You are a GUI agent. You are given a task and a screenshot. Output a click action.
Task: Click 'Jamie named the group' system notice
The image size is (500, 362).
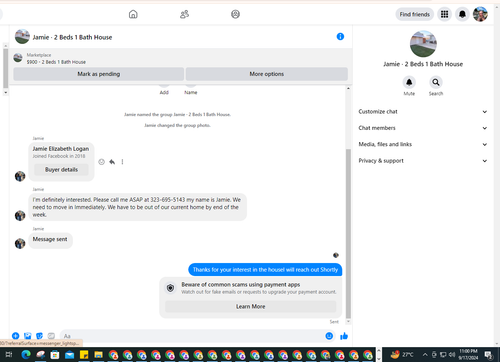click(x=177, y=114)
